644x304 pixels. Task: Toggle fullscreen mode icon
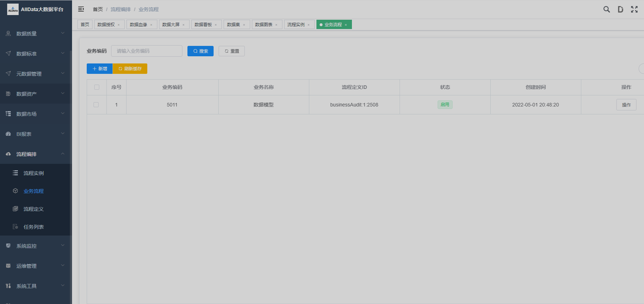coord(634,9)
